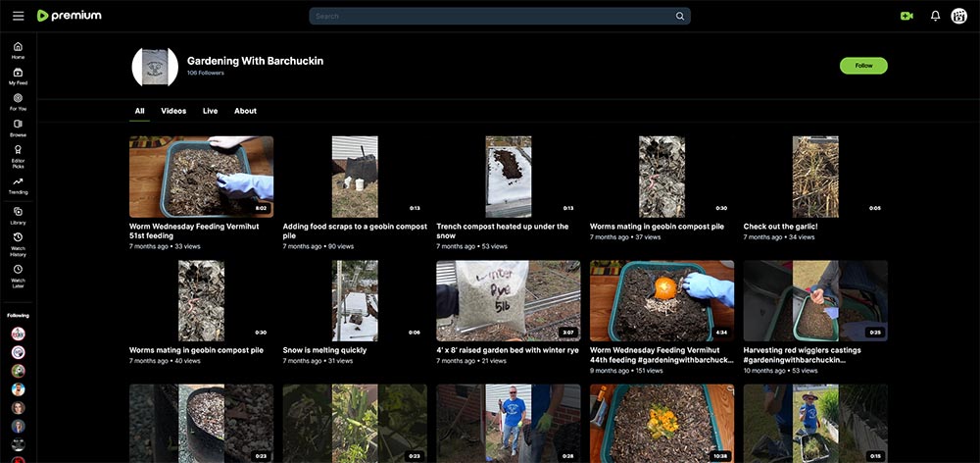Switch to the About tab
The width and height of the screenshot is (980, 463).
245,111
